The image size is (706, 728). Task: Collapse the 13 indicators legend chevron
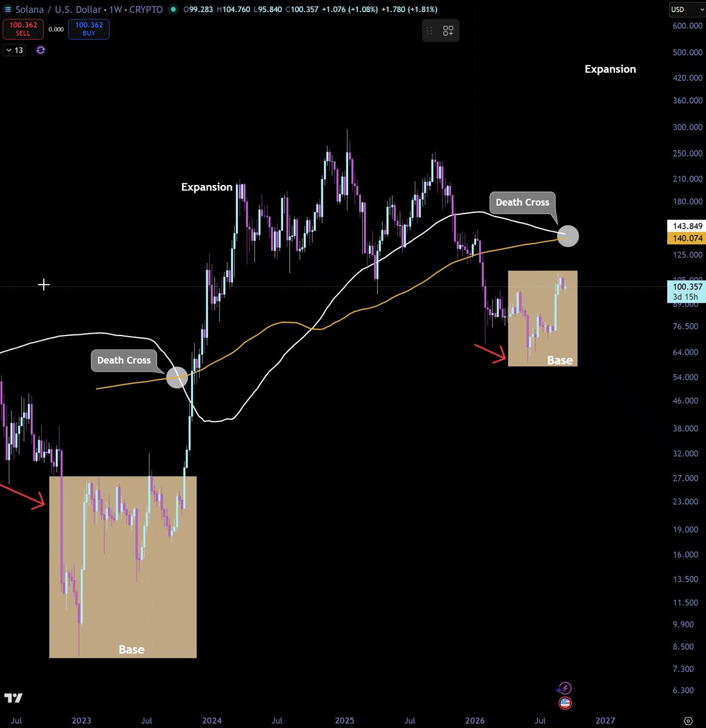(x=9, y=50)
